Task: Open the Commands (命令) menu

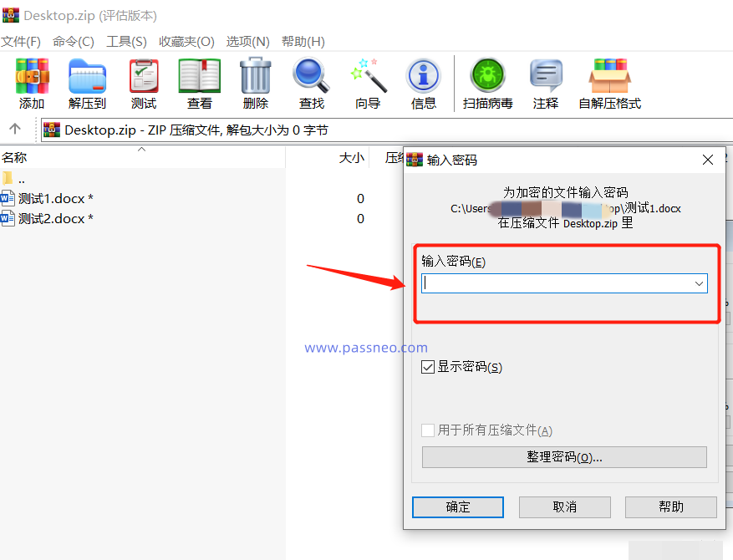Action: 74,42
